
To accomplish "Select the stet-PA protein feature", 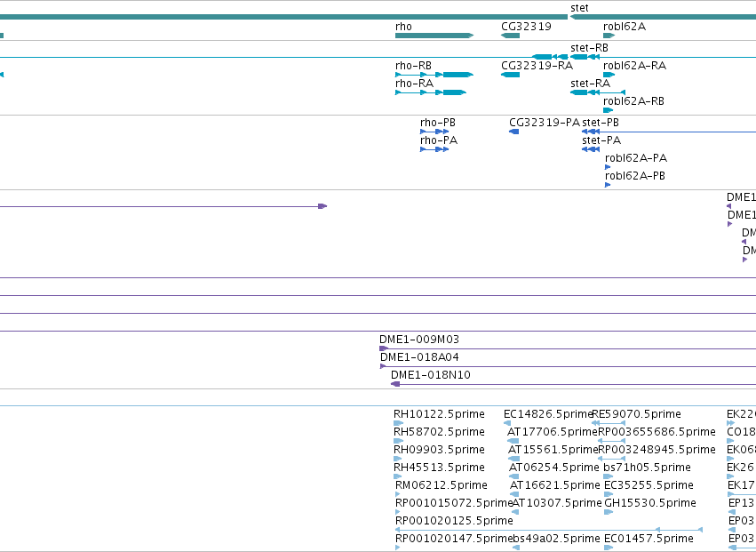I will click(591, 149).
